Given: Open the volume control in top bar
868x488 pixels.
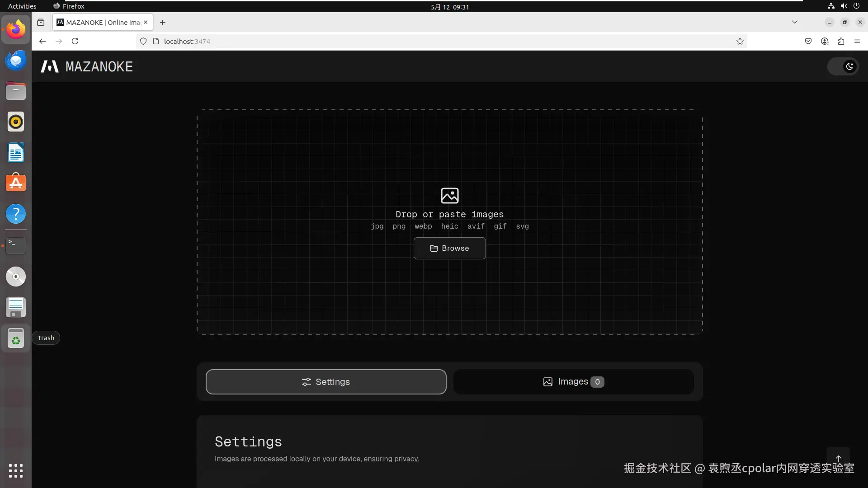Looking at the screenshot, I should (x=844, y=6).
